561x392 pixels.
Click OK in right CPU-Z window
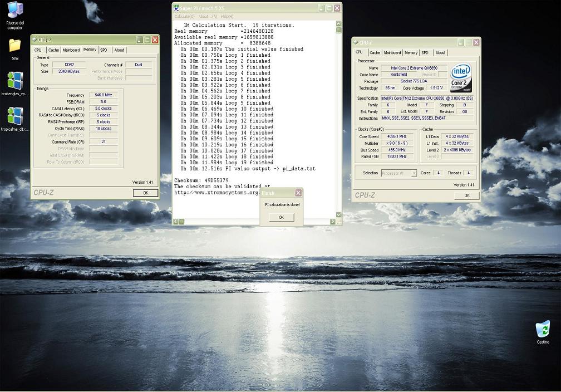[x=467, y=195]
